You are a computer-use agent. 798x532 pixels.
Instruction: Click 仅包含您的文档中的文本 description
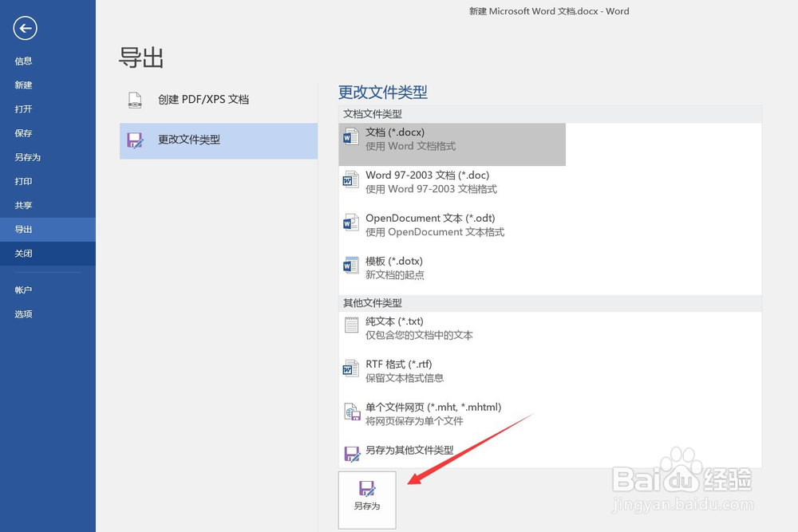pyautogui.click(x=420, y=335)
